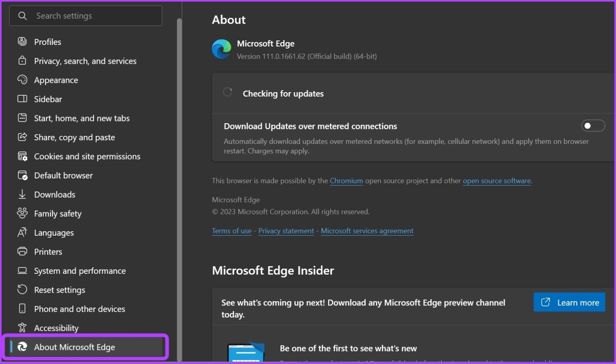Screen dimensions: 616x364
Task: Open Privacy, search, and services settings
Action: pos(85,61)
